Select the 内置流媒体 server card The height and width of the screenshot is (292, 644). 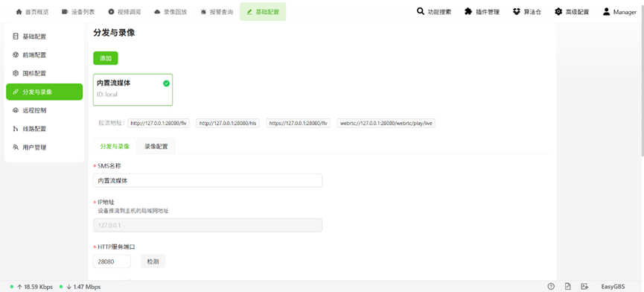(133, 90)
